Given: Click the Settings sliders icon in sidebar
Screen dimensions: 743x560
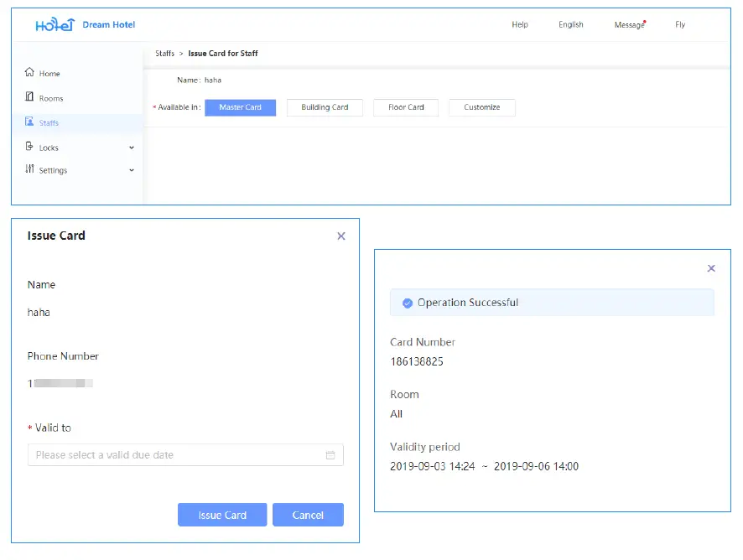Looking at the screenshot, I should coord(29,169).
